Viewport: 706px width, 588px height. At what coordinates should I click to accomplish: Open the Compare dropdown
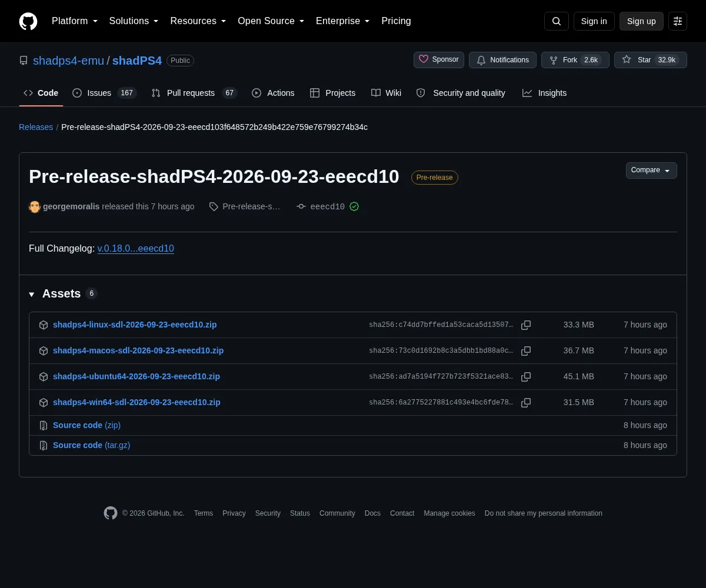[x=651, y=171]
